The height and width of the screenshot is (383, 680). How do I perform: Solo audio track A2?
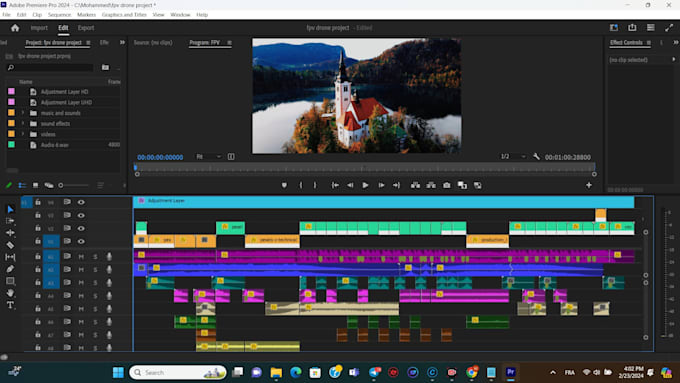[x=95, y=270]
